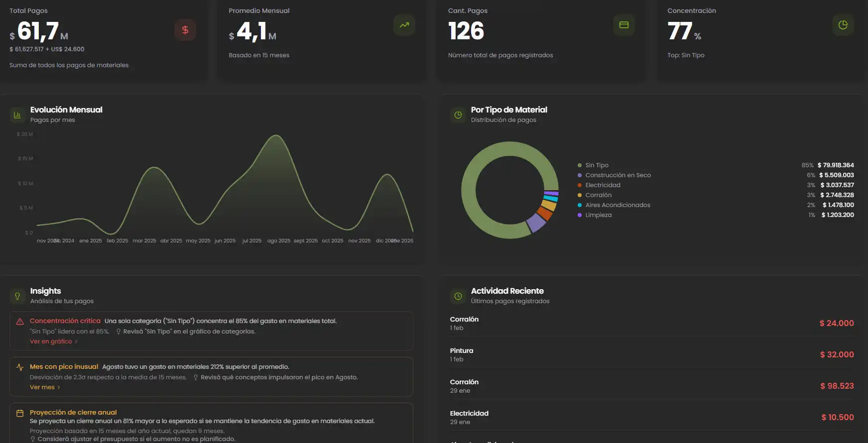Open the 'Ver en gráfico' link
This screenshot has width=868, height=443.
click(51, 341)
